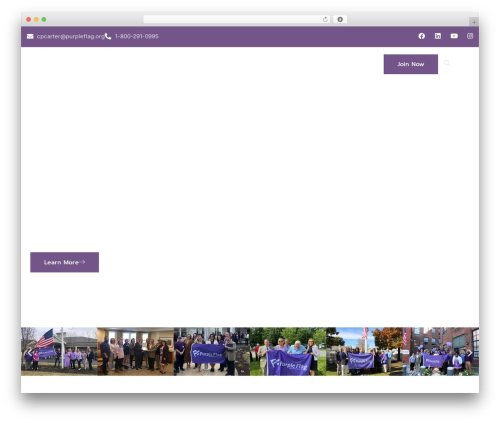Click the Learn More button
This screenshot has height=423, width=500.
64,262
